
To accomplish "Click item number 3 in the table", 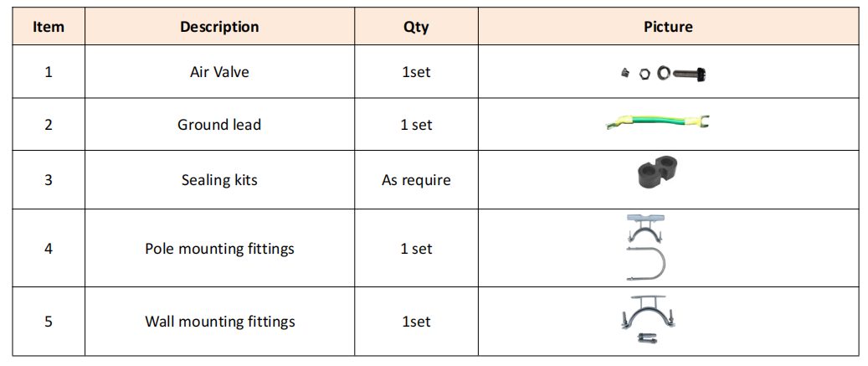I will (48, 180).
